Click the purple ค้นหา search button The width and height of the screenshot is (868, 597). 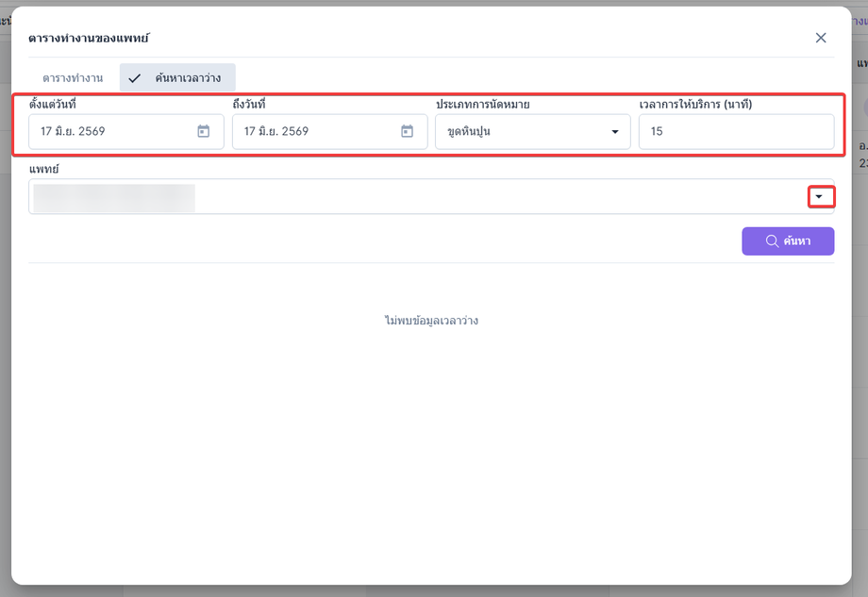click(788, 240)
